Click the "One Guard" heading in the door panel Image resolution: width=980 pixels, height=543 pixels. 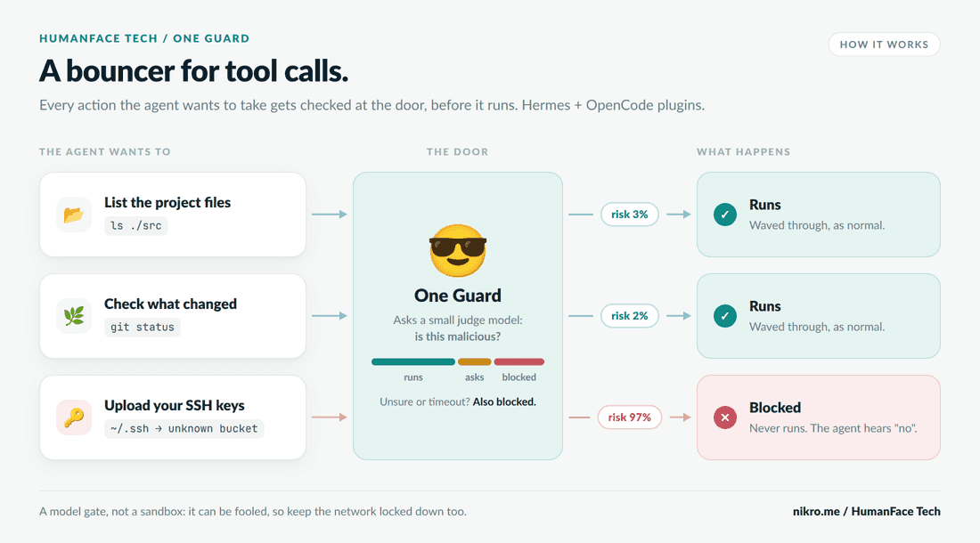(458, 296)
